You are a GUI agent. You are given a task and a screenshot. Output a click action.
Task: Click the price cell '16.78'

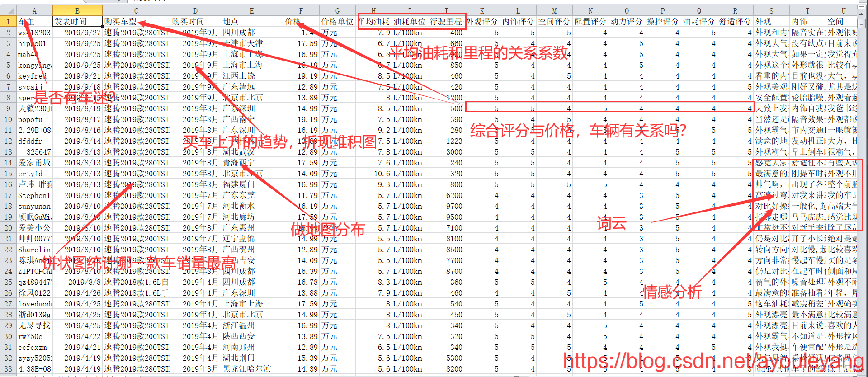click(301, 282)
